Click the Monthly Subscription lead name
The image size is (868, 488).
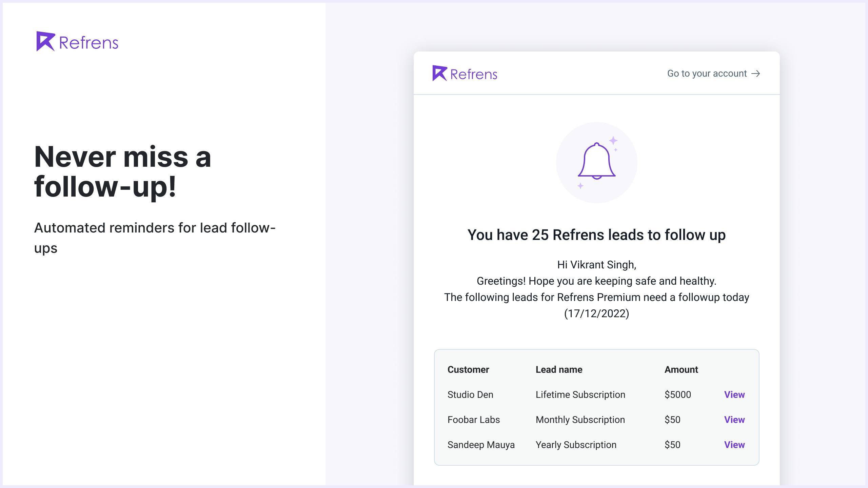click(580, 420)
